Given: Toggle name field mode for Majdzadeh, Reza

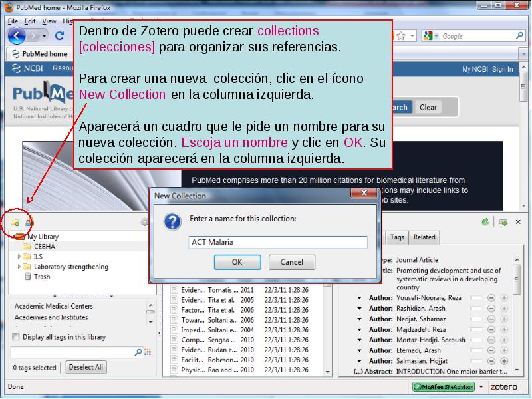Looking at the screenshot, I should pyautogui.click(x=476, y=329).
